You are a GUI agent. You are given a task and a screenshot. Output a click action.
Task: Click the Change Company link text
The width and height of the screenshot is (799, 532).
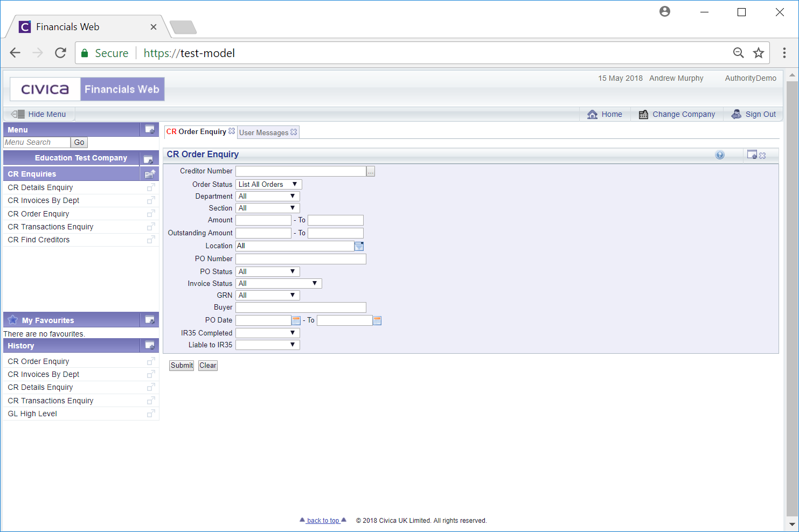click(684, 114)
